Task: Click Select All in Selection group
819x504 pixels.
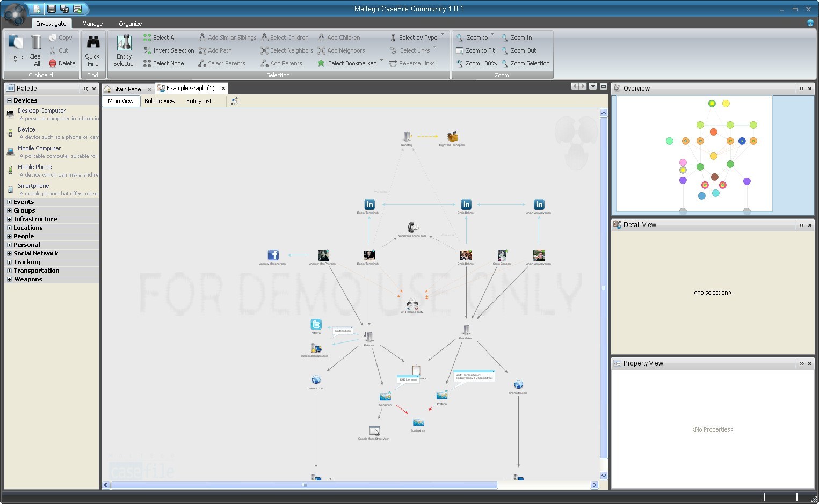Action: pyautogui.click(x=160, y=38)
